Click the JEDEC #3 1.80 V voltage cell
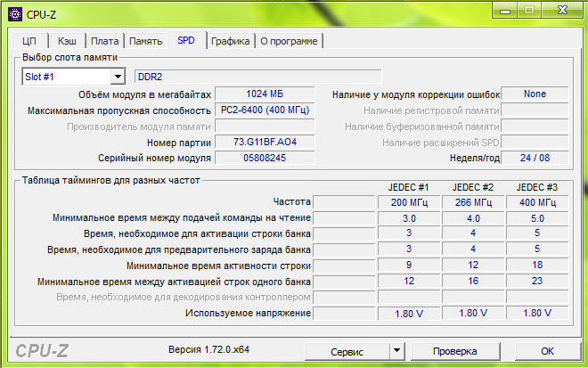The width and height of the screenshot is (588, 368). tap(537, 314)
